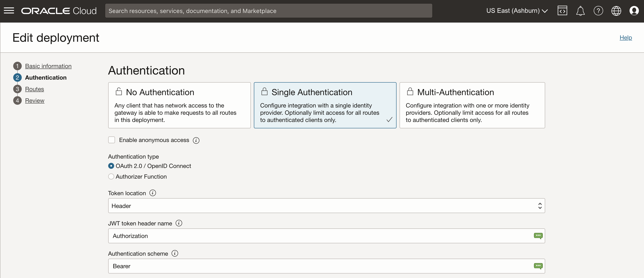
Task: Open the notifications bell
Action: 580,10
